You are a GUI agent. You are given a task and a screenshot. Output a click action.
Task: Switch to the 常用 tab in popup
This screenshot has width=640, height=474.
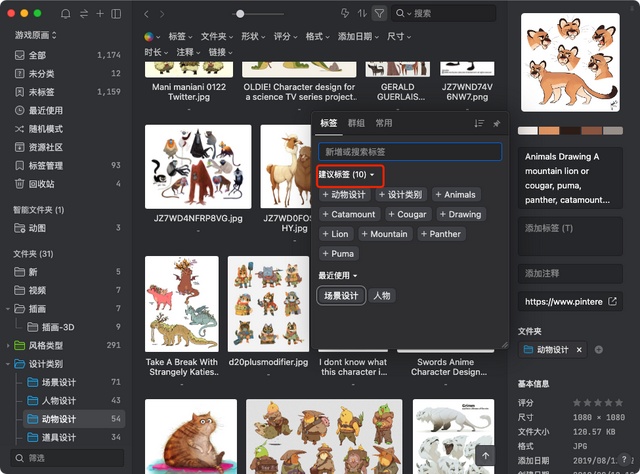pos(384,123)
